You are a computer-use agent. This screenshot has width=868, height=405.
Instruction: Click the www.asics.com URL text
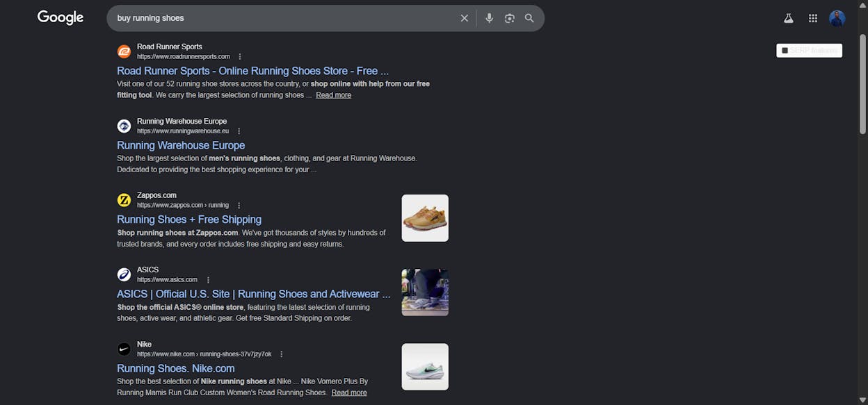[x=167, y=279]
